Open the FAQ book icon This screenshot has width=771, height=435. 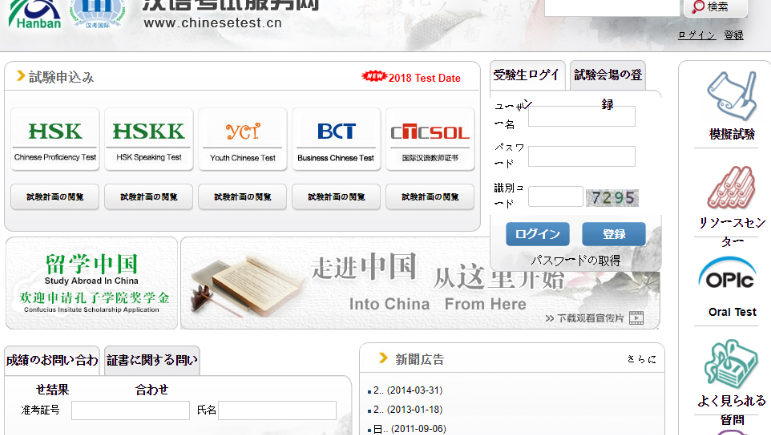tap(731, 364)
